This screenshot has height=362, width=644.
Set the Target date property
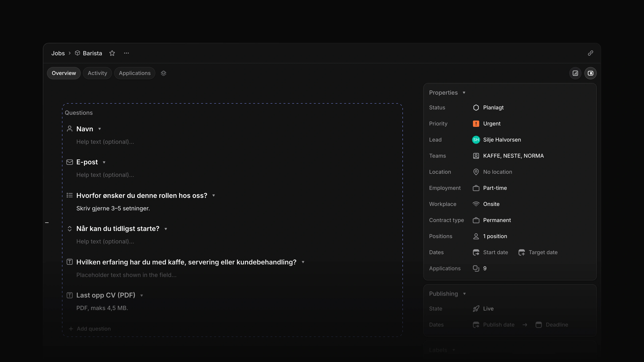(x=538, y=252)
